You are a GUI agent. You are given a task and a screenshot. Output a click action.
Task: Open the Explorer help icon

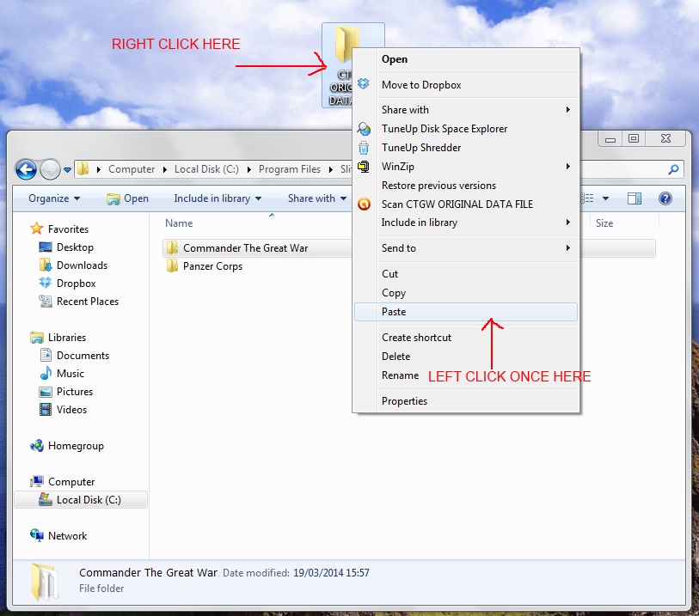(665, 198)
